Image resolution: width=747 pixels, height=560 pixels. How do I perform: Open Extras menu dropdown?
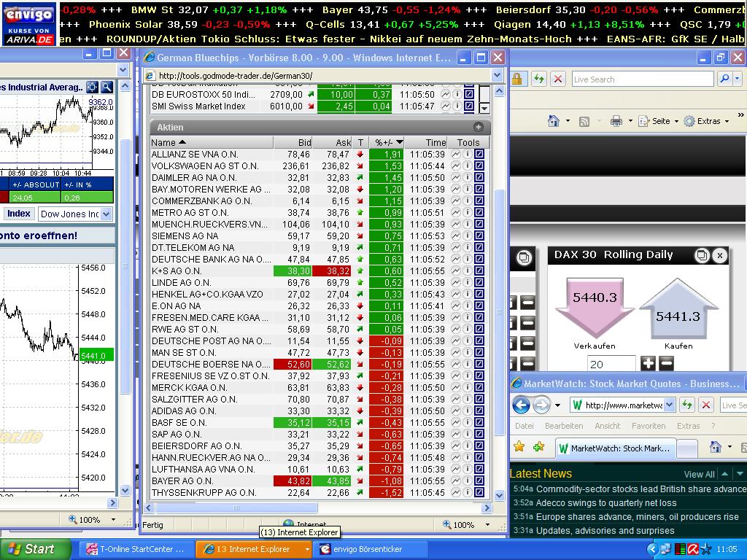[x=727, y=122]
